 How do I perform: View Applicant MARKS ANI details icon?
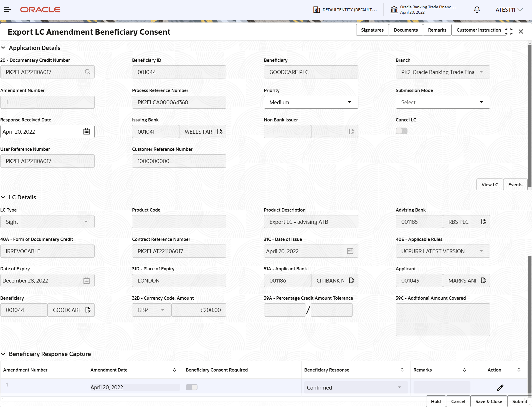483,280
